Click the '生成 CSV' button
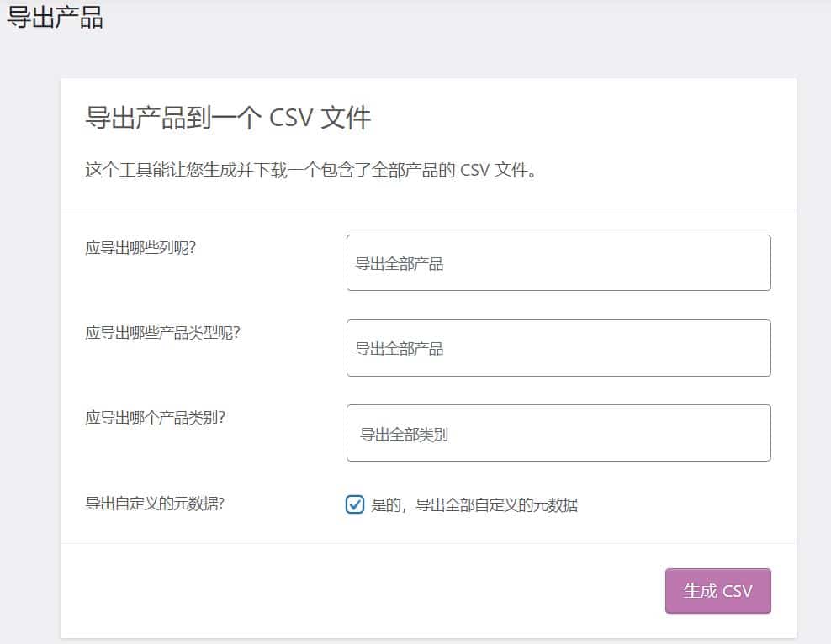Screen dimensions: 831x644 (x=718, y=591)
